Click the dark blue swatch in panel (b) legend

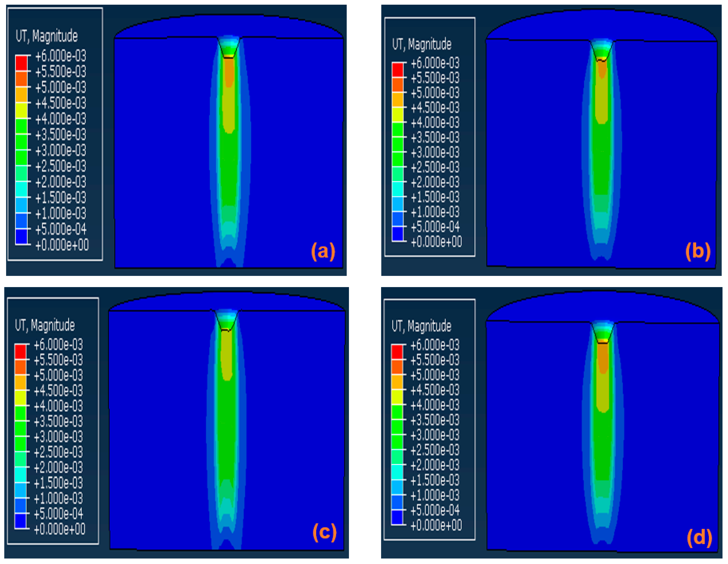point(397,234)
